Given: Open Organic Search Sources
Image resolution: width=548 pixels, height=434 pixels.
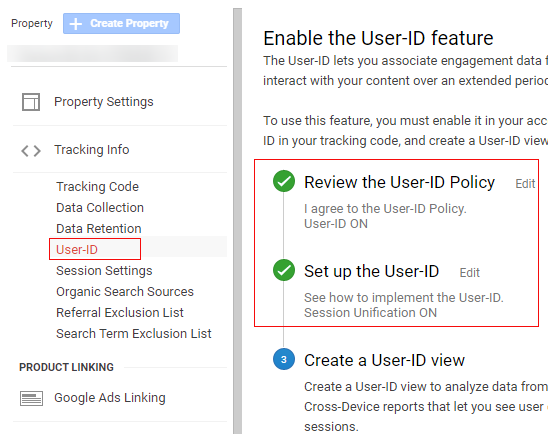Looking at the screenshot, I should 125,292.
